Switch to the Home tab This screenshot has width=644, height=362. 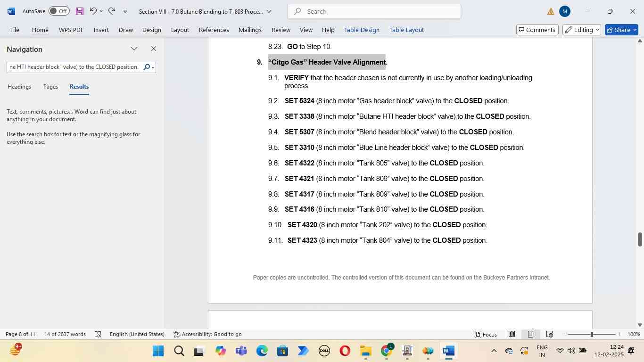[40, 30]
